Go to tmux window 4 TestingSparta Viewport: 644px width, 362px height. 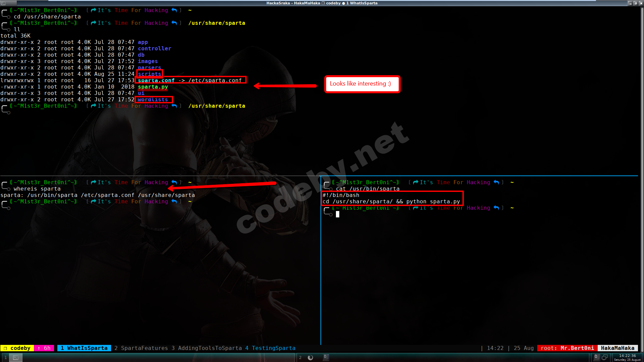270,348
